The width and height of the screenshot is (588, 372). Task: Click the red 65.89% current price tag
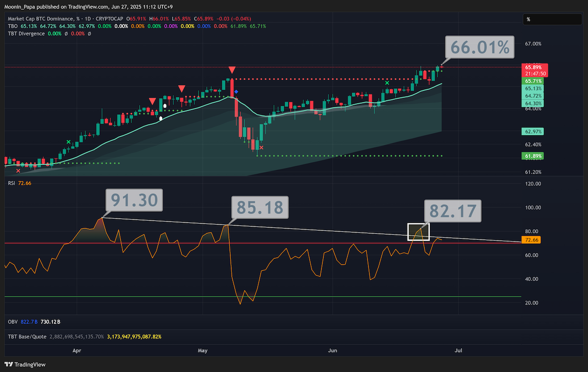(534, 67)
